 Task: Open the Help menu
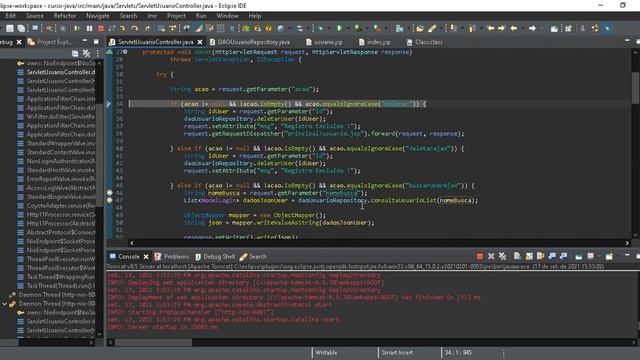255,16
